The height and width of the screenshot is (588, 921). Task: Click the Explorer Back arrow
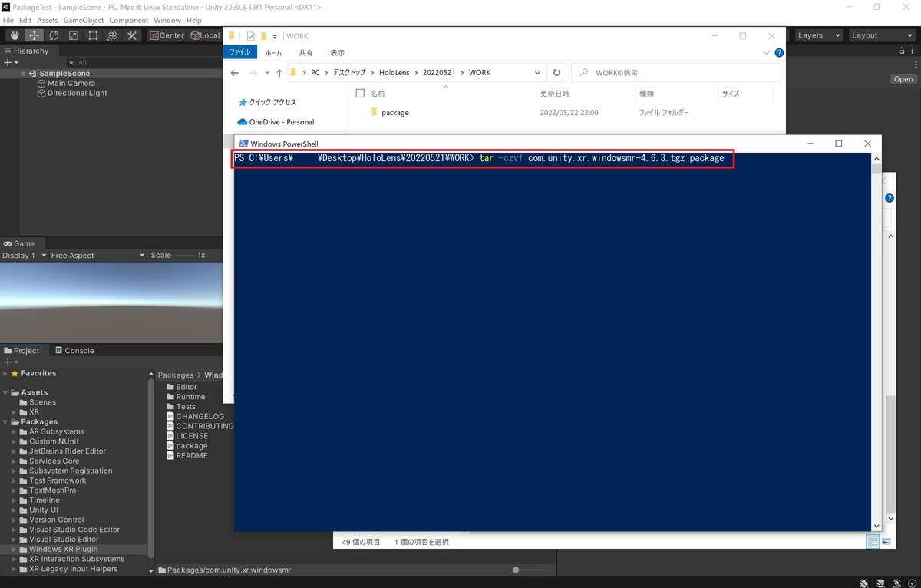235,72
